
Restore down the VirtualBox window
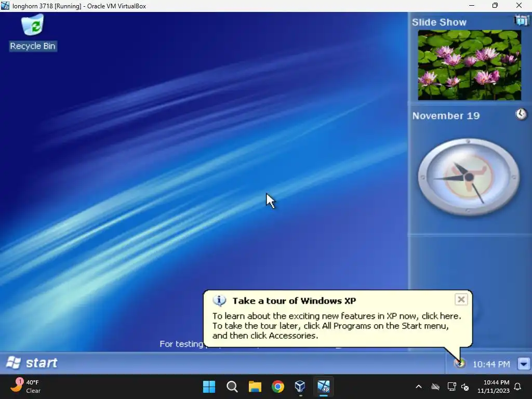click(x=495, y=6)
